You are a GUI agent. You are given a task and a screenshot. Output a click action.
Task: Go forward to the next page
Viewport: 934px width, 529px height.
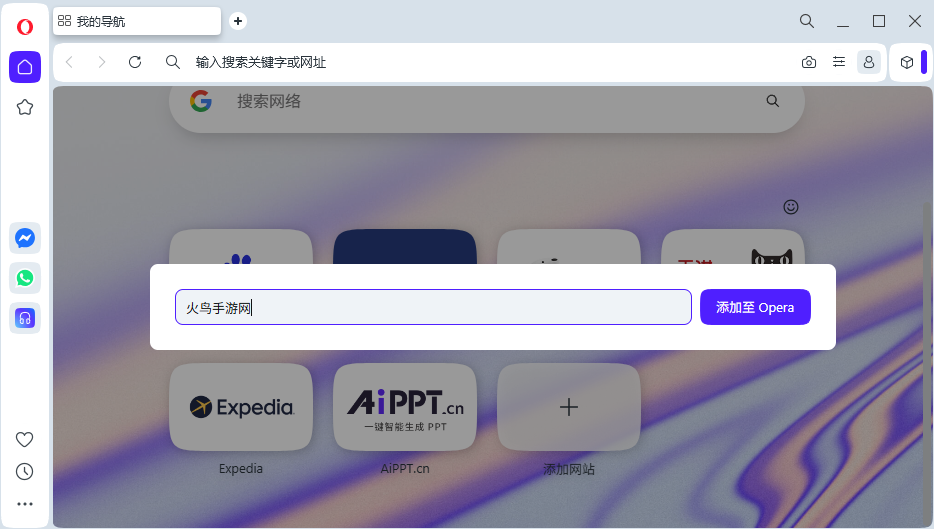102,62
